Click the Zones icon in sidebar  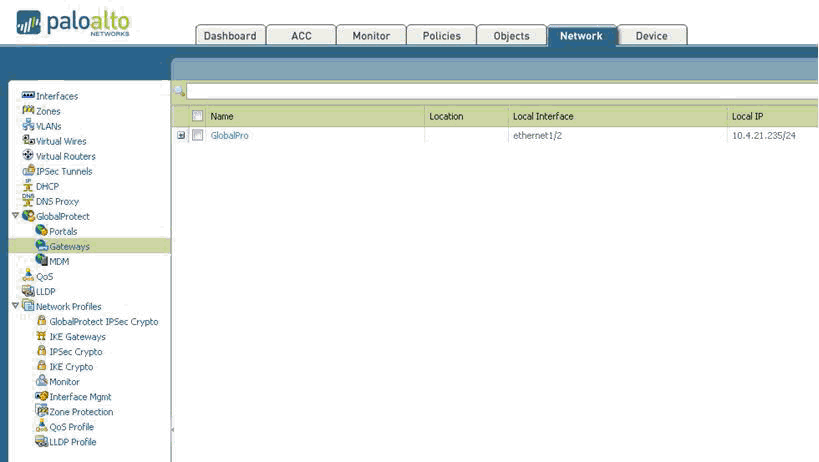click(28, 111)
